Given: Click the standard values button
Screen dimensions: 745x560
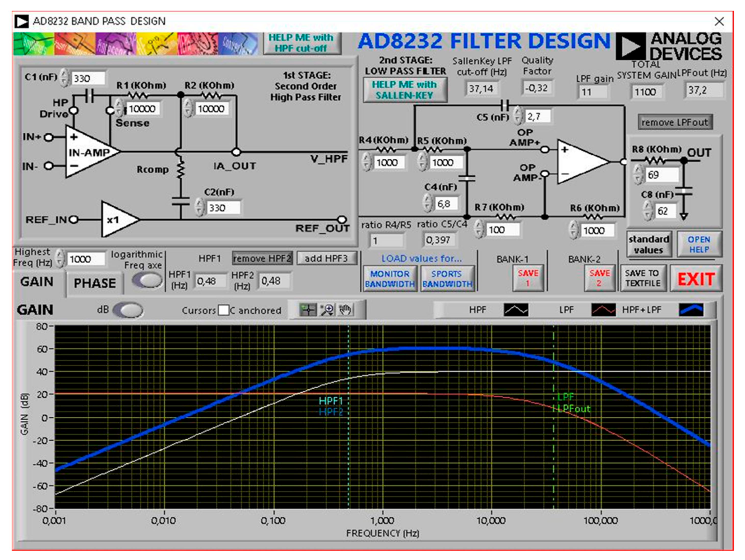Looking at the screenshot, I should [649, 245].
